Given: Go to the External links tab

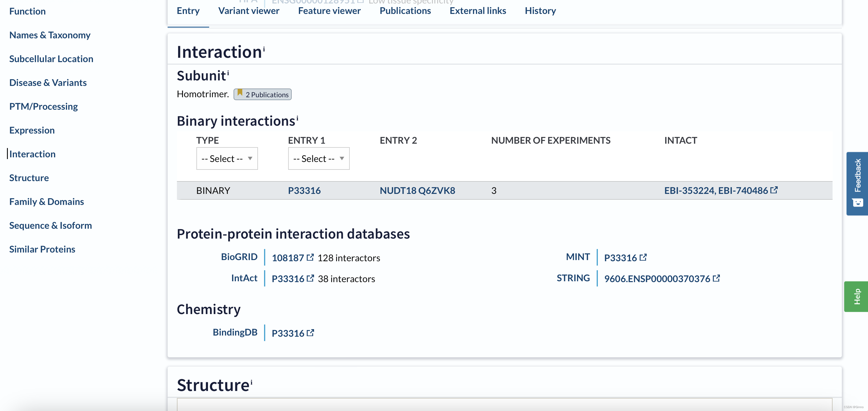Looking at the screenshot, I should click(x=478, y=11).
